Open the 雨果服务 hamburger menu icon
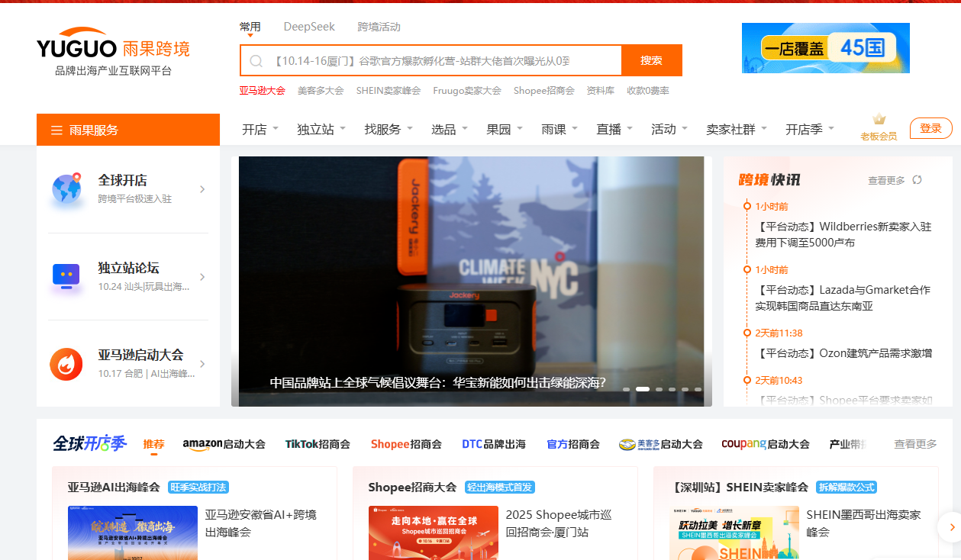 click(56, 130)
